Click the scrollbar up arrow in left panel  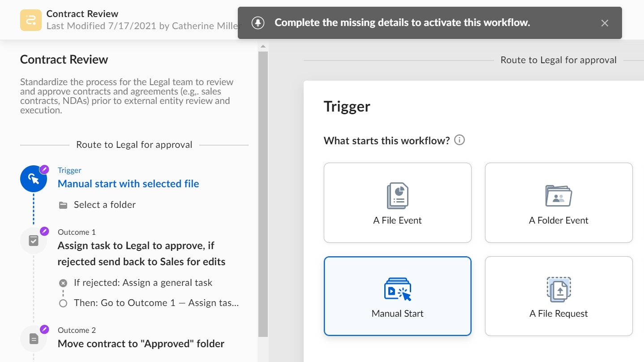(263, 46)
